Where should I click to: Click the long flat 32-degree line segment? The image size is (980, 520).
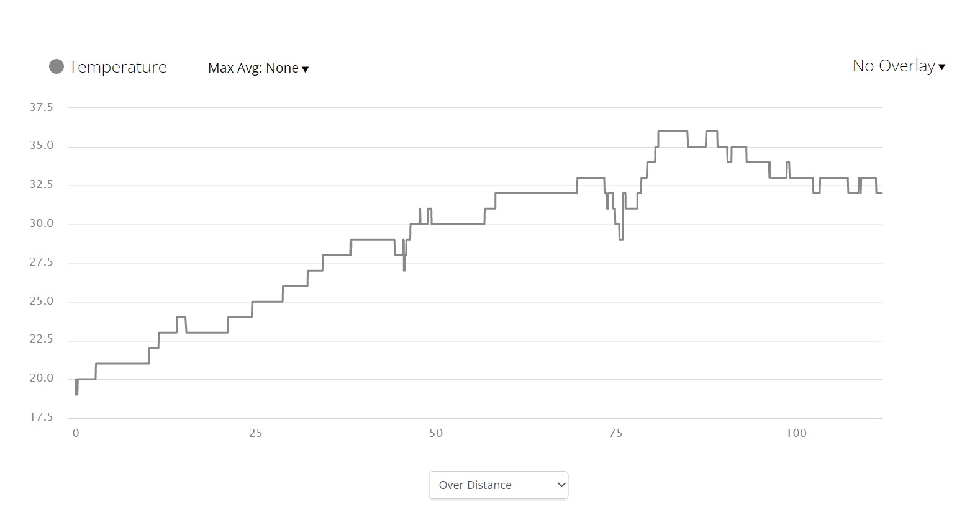pyautogui.click(x=536, y=193)
